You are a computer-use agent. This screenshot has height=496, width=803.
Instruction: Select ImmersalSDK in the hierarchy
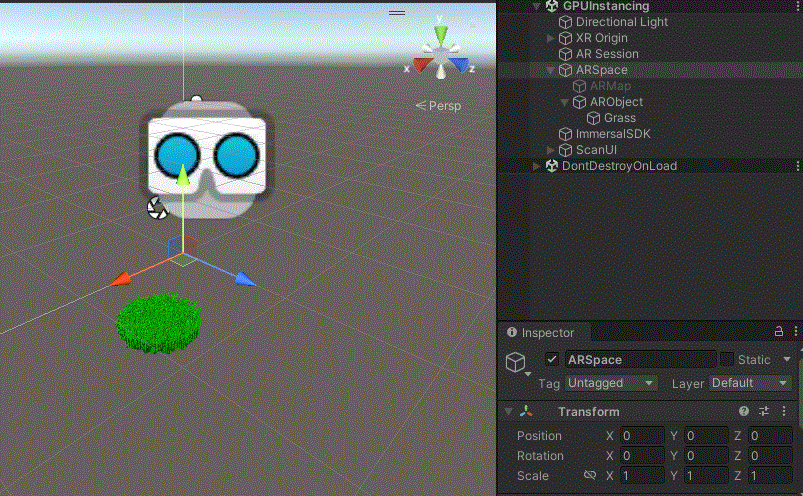613,134
